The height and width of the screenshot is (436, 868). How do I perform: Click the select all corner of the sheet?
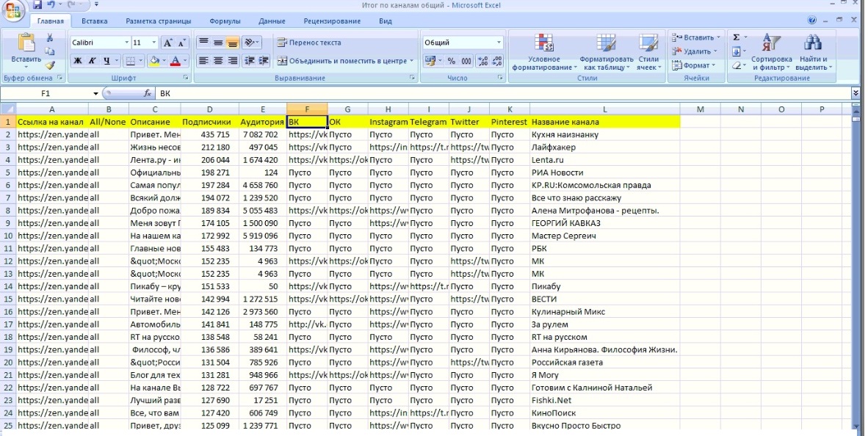(8, 109)
